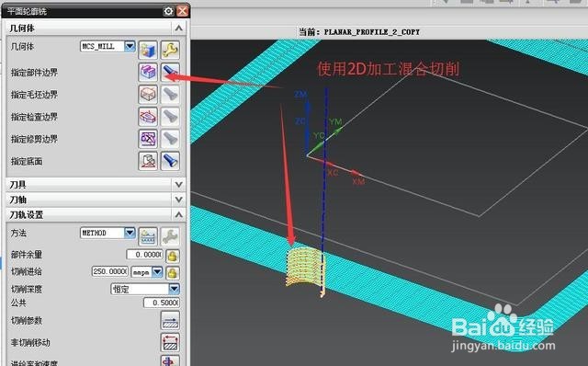Display the 指定部件边界 flashlight icon
Image resolution: width=588 pixels, height=366 pixels.
click(170, 72)
